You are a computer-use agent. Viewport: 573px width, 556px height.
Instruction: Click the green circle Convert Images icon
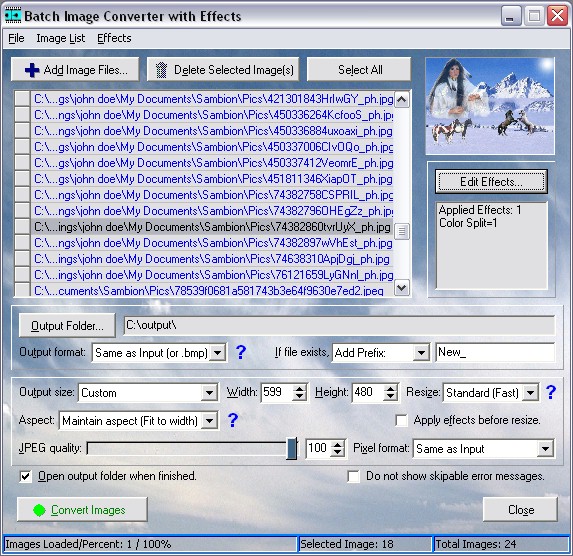39,510
